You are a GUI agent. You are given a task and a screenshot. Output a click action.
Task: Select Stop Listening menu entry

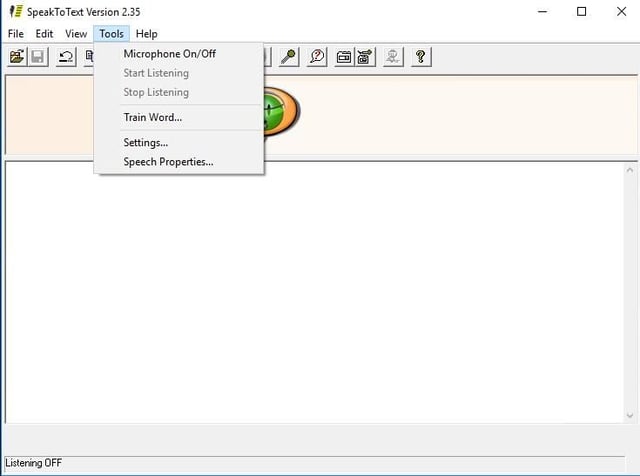point(179,92)
